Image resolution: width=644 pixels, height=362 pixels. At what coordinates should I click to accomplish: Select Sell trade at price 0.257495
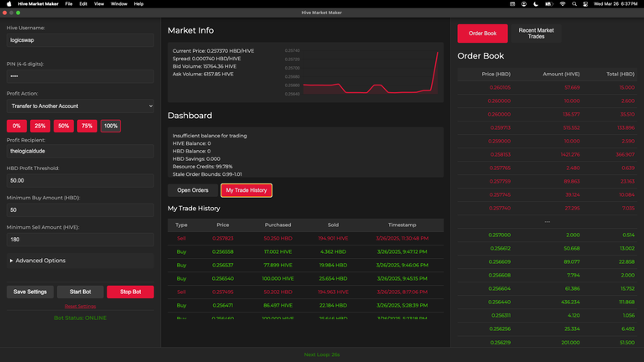[305, 292]
